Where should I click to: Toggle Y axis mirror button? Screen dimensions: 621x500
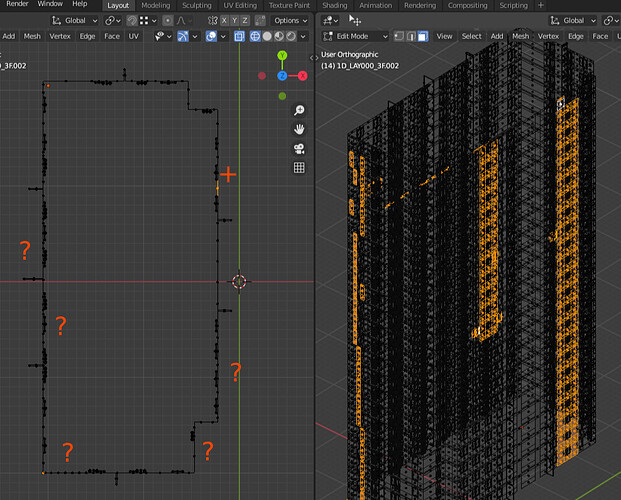(x=234, y=21)
